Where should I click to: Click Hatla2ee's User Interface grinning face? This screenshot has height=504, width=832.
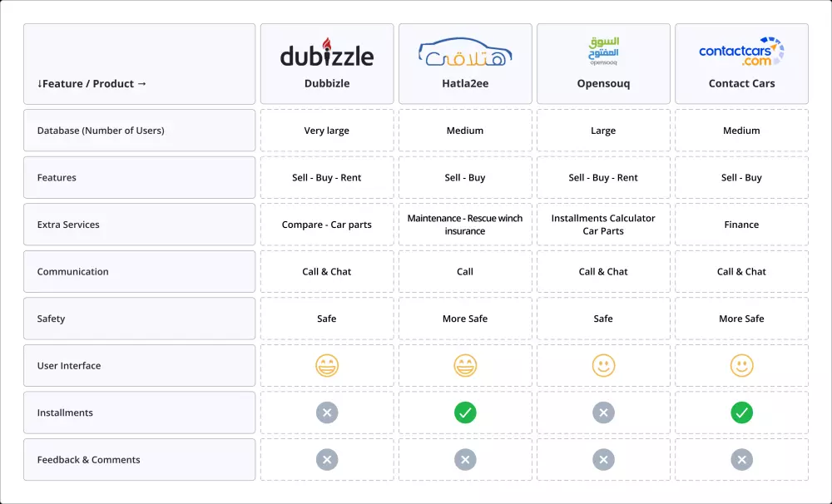coord(465,365)
